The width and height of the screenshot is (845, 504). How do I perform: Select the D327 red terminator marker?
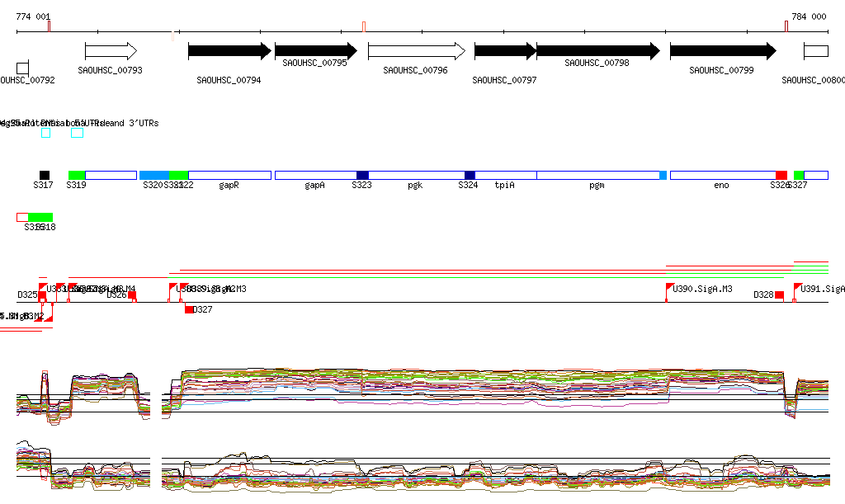(x=189, y=309)
